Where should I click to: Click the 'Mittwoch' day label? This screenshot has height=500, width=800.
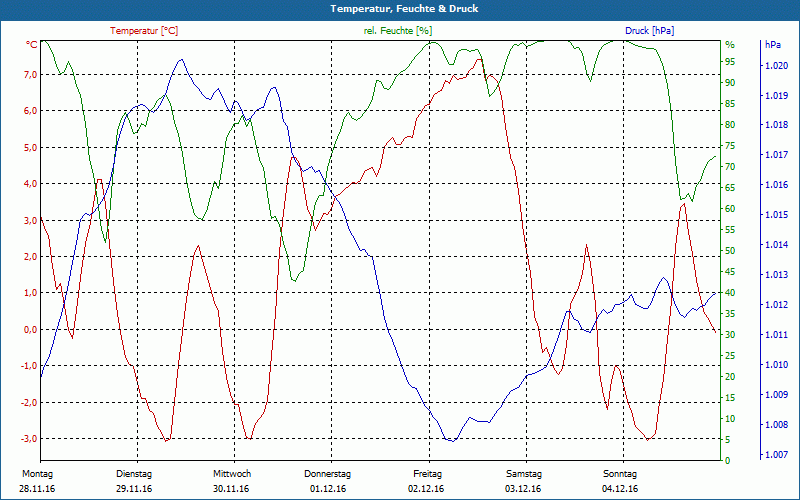[x=232, y=474]
